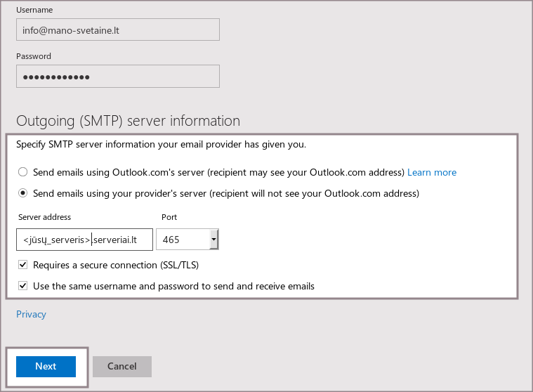
Task: Click the Specify SMTP server information text
Action: [161, 145]
